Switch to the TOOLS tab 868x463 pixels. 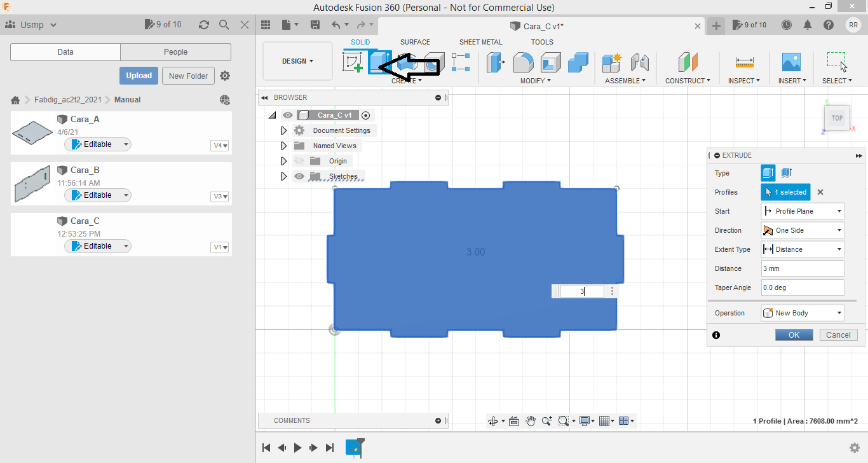(542, 42)
